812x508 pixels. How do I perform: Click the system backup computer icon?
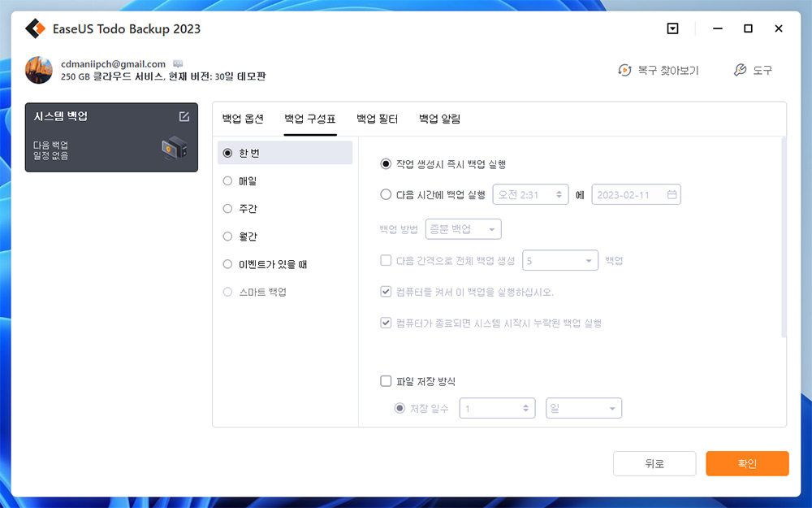point(174,148)
